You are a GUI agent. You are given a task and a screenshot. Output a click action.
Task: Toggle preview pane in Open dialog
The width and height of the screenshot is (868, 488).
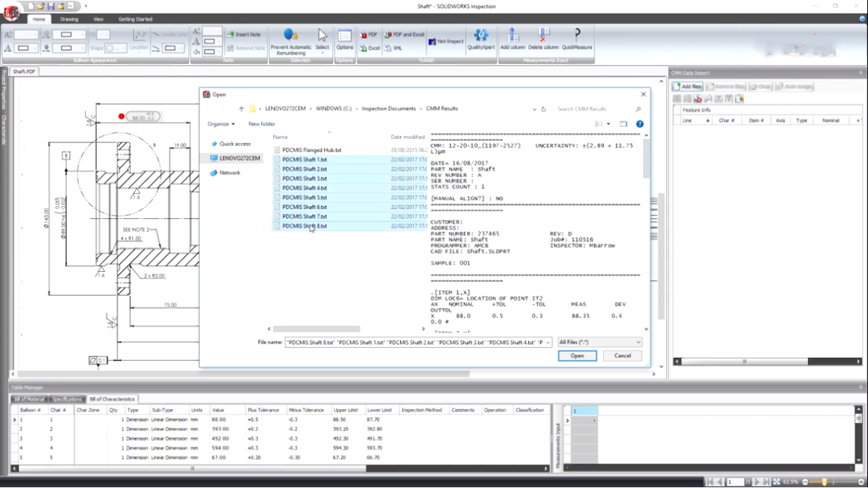624,124
